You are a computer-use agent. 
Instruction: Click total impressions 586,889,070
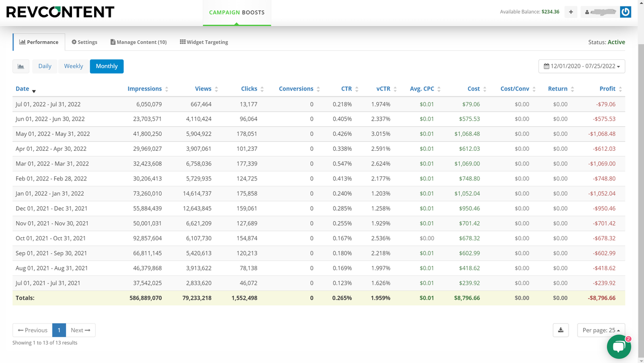coord(146,298)
